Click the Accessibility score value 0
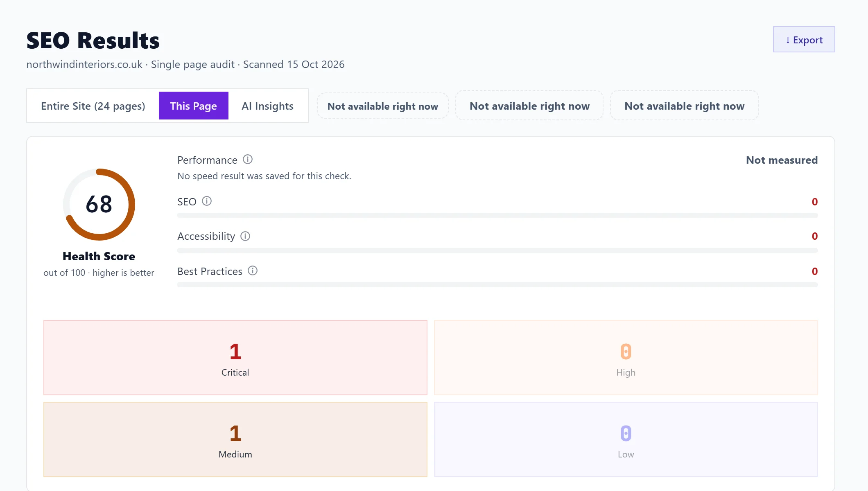The height and width of the screenshot is (491, 868). point(815,236)
